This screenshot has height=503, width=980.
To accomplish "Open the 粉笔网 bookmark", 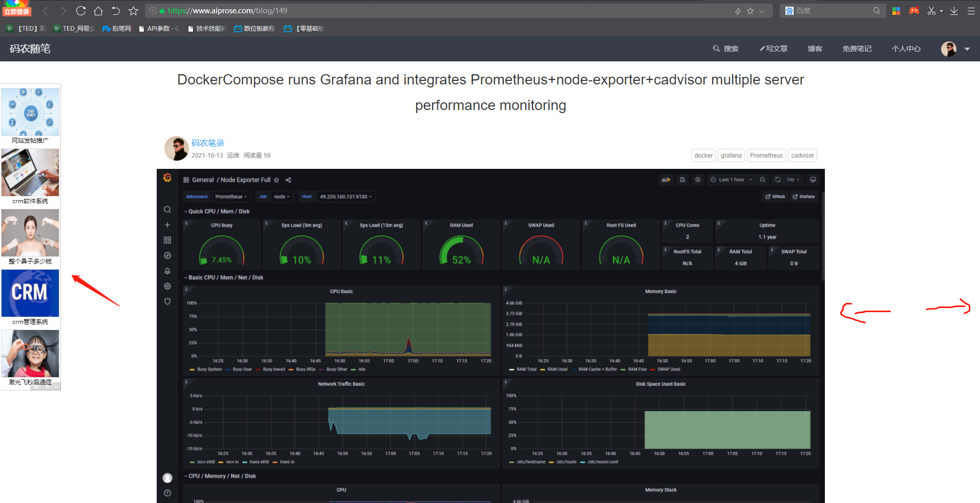I will tap(117, 29).
